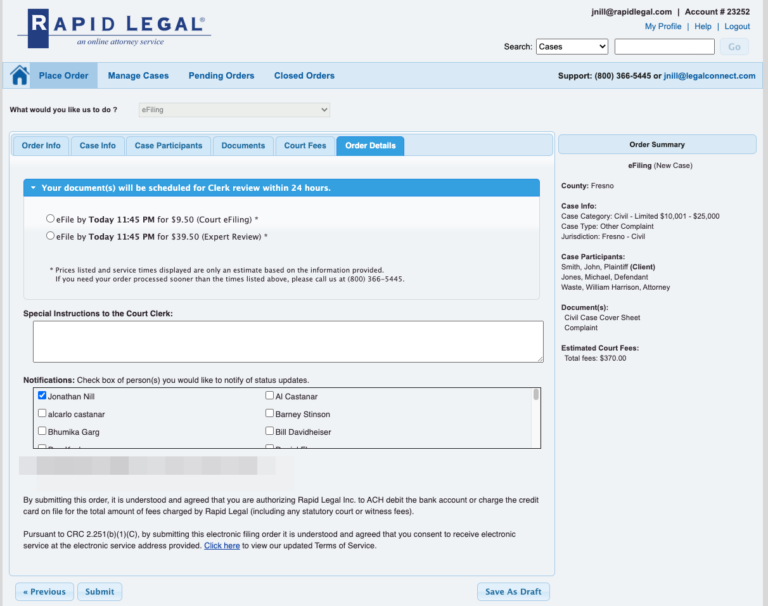Open the Search category Cases dropdown
The width and height of the screenshot is (768, 606).
point(572,47)
